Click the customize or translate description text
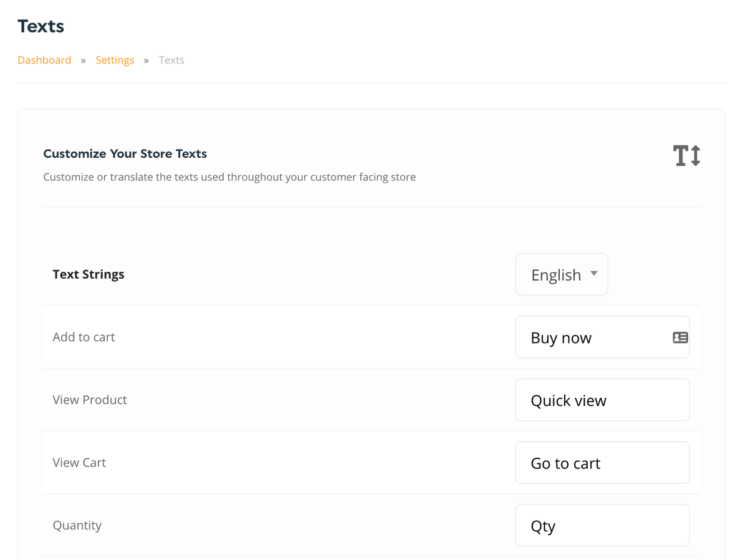748x560 pixels. point(229,177)
